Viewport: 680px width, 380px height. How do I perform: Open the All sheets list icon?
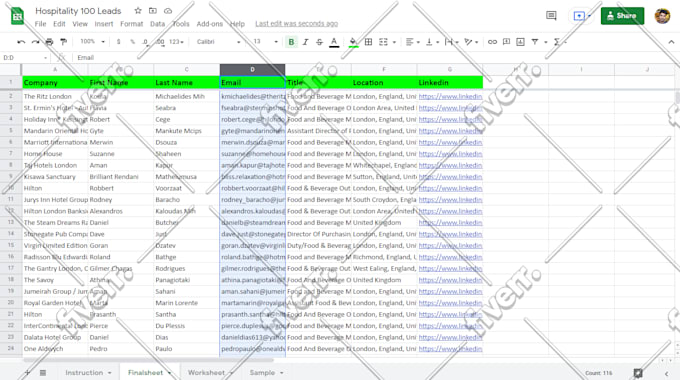(x=43, y=373)
